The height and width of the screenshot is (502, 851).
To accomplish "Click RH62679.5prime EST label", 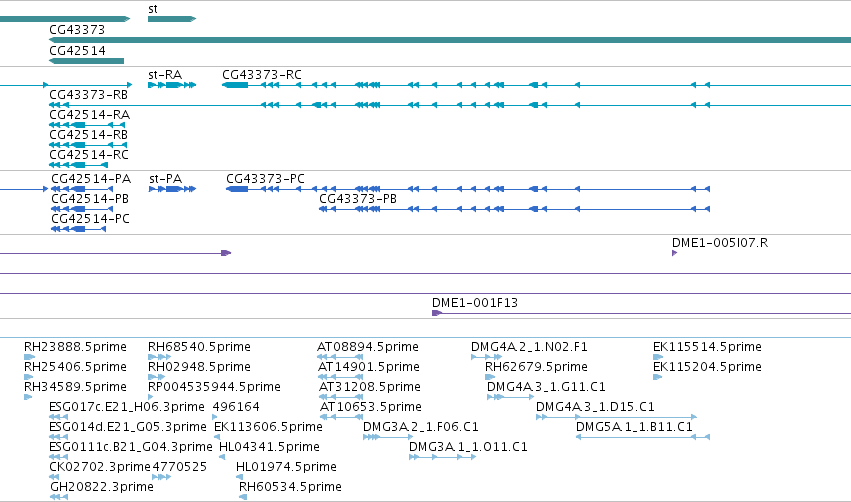I will click(536, 367).
